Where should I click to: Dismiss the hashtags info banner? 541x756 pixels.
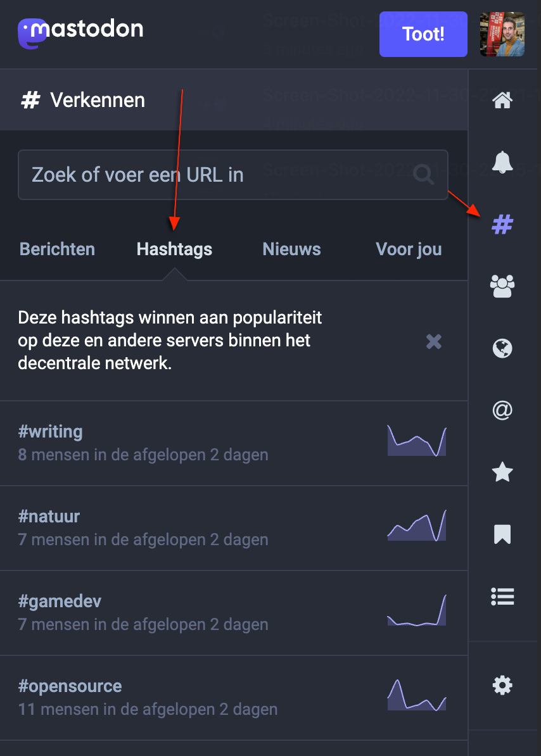(434, 342)
